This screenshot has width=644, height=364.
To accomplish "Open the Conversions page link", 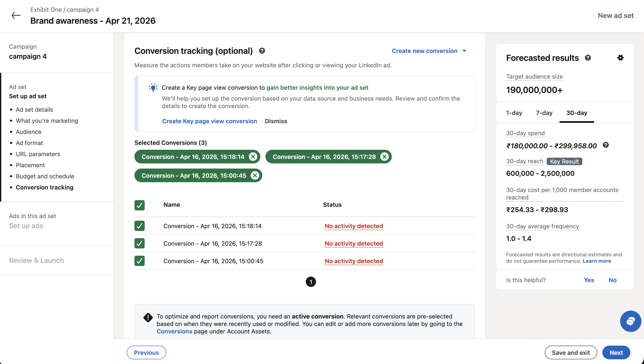I will click(174, 332).
